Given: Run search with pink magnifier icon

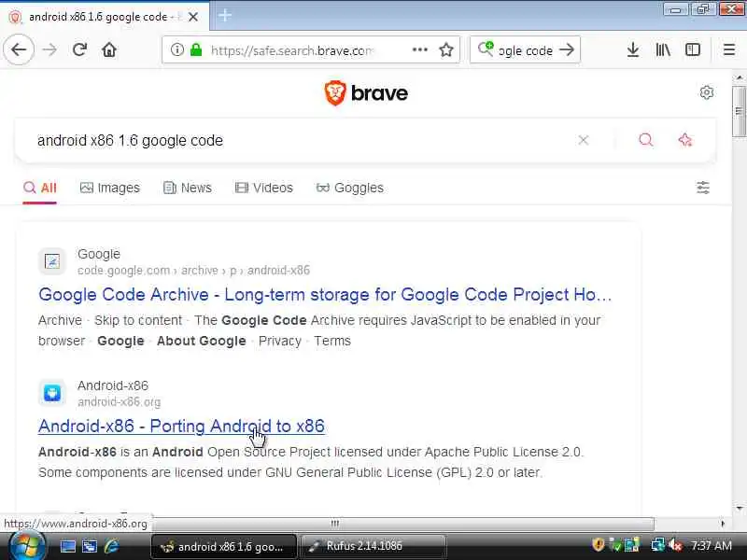Looking at the screenshot, I should pos(645,140).
